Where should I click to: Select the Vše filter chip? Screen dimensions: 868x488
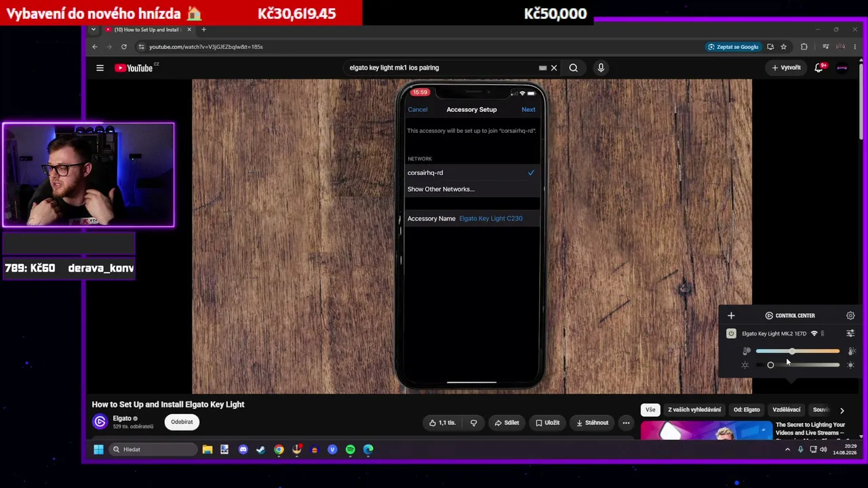coord(650,409)
